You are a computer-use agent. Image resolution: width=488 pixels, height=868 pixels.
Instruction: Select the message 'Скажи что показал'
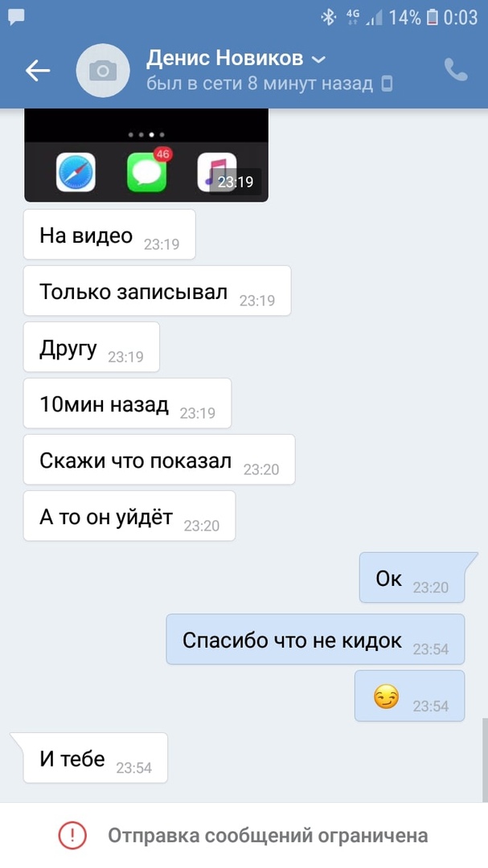(159, 460)
